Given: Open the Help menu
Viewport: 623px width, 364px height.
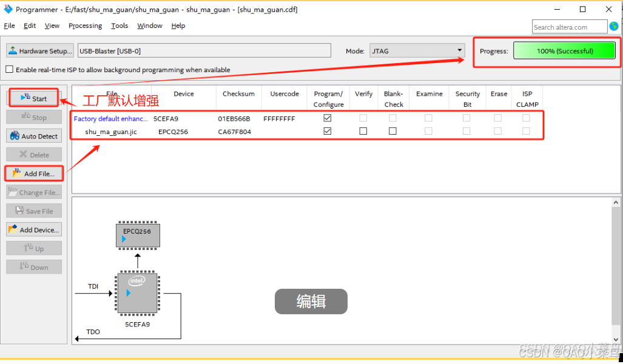Looking at the screenshot, I should 178,25.
